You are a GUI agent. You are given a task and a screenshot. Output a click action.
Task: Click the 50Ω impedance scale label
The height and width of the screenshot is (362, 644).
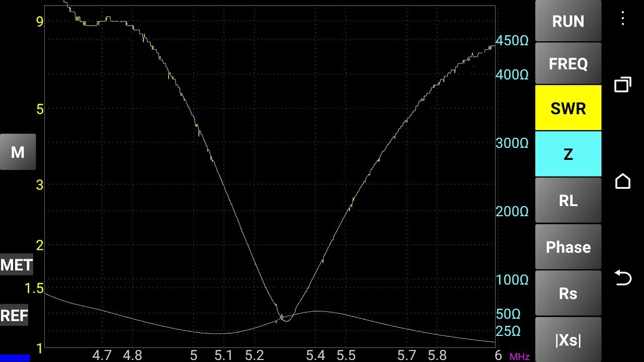(x=508, y=314)
